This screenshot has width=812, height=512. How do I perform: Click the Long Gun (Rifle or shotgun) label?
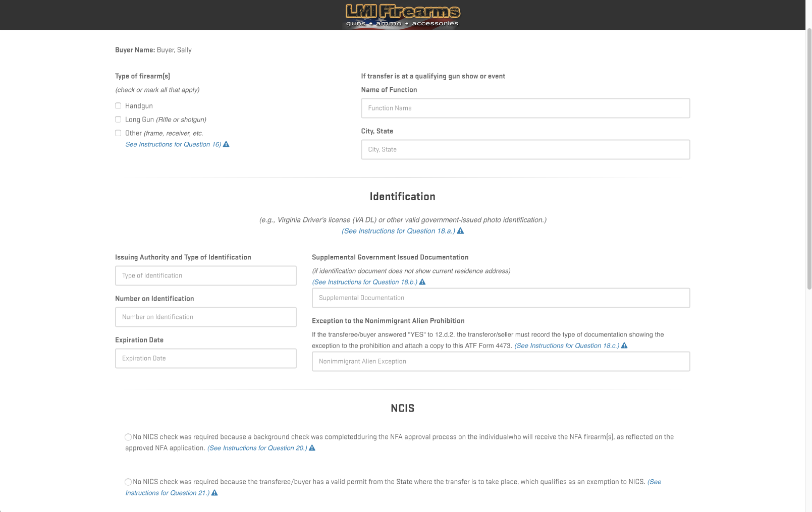coord(166,120)
